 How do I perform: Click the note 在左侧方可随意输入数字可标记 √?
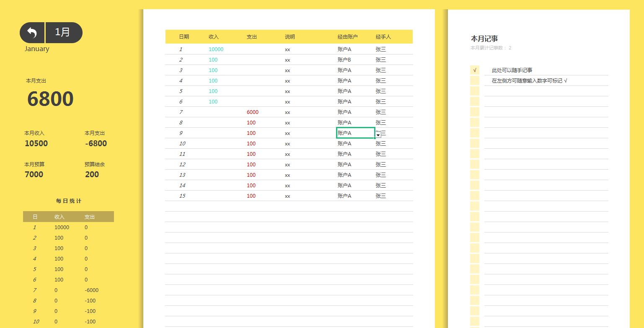pos(530,80)
